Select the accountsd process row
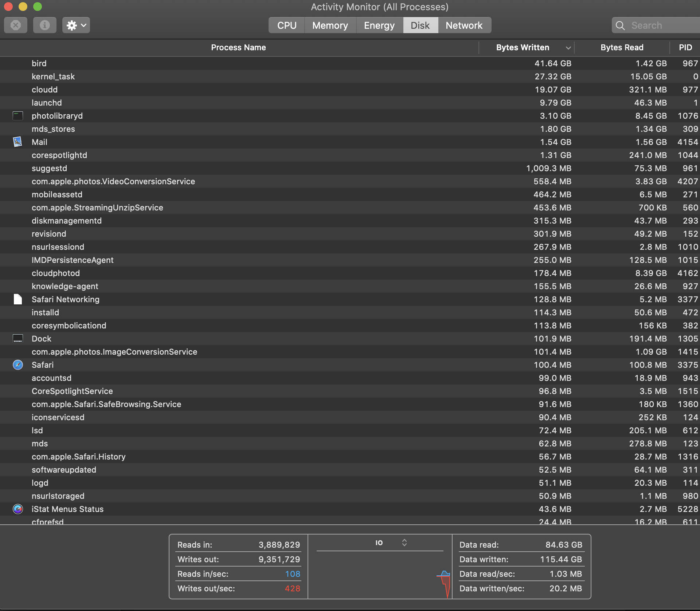Screen dimensions: 700x611 350,378
